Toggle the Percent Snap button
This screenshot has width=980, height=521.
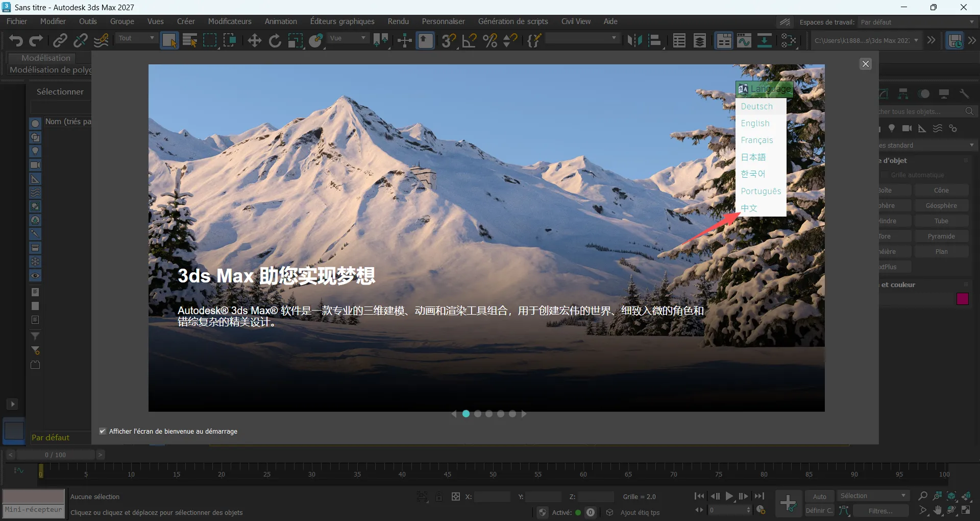tap(490, 40)
